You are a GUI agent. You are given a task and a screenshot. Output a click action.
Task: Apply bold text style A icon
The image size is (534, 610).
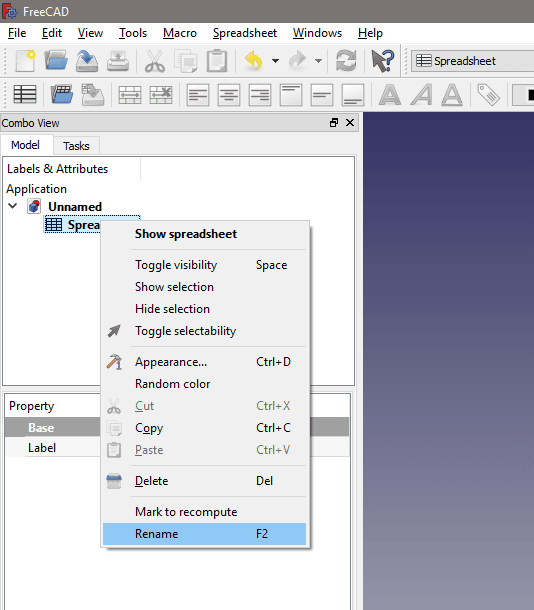coord(390,95)
